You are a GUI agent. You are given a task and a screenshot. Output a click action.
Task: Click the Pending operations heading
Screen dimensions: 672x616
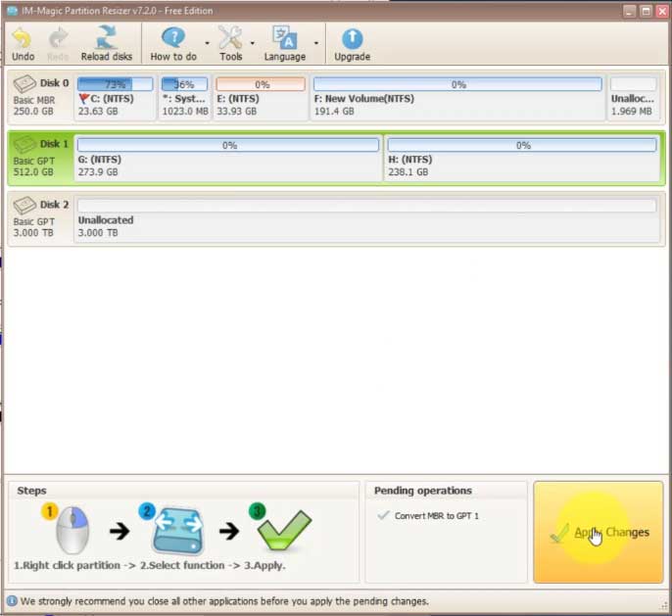[422, 491]
